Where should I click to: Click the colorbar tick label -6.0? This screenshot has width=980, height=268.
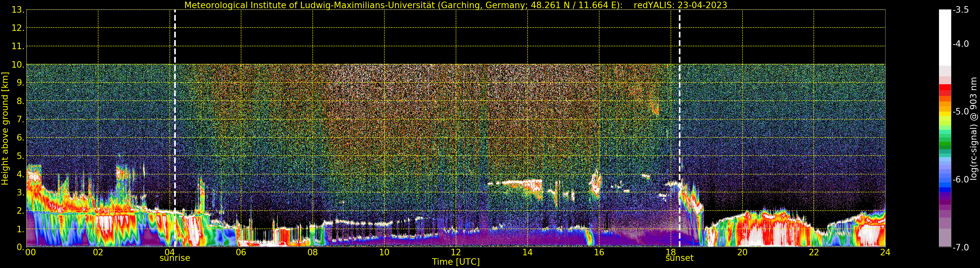[960, 180]
